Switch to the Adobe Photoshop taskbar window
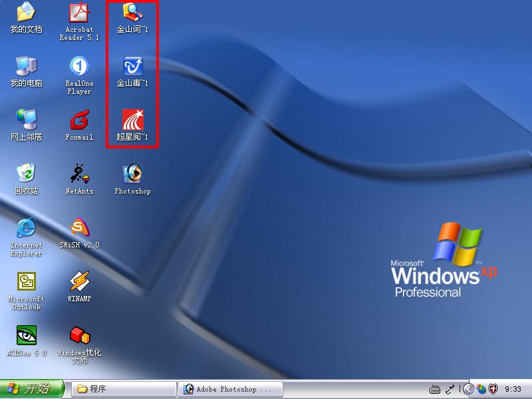Screen dimensions: 532x399 click(230, 389)
